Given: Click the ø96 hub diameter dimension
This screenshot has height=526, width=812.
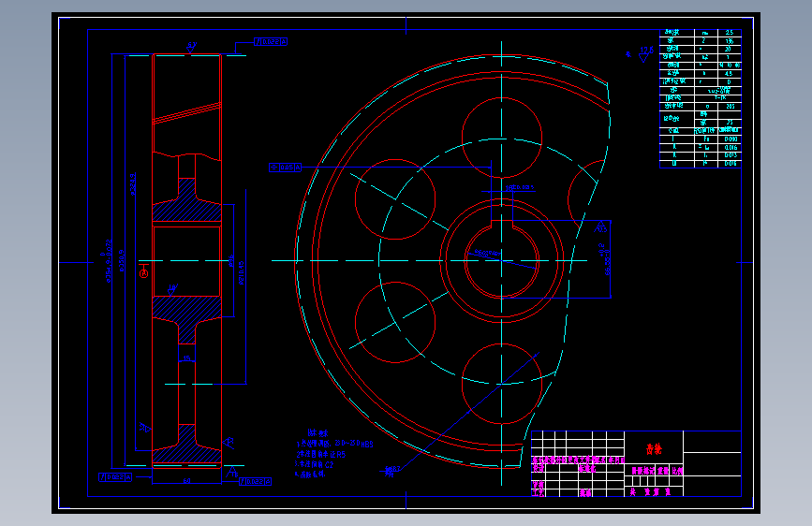Looking at the screenshot, I should (231, 260).
